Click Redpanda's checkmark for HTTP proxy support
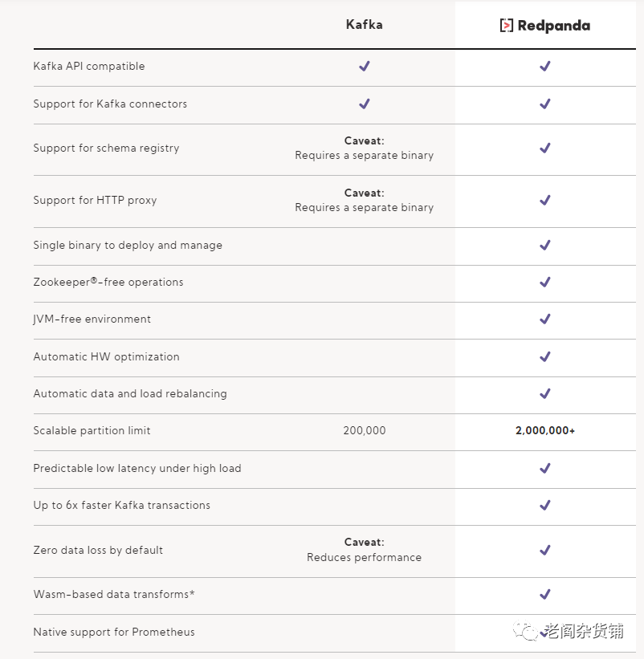This screenshot has height=659, width=644. tap(545, 200)
